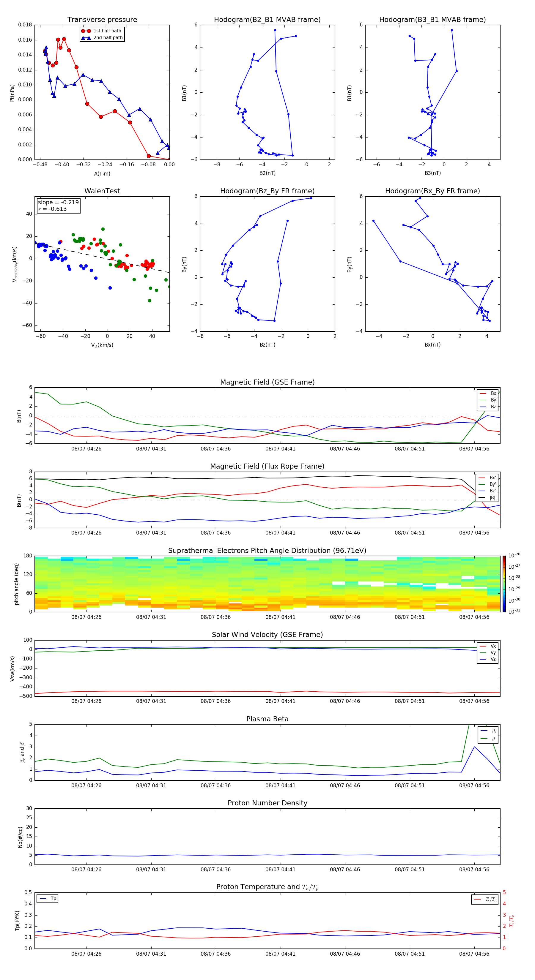Select "By'" in Flux Rope legend
535x980 pixels.
pyautogui.click(x=487, y=484)
